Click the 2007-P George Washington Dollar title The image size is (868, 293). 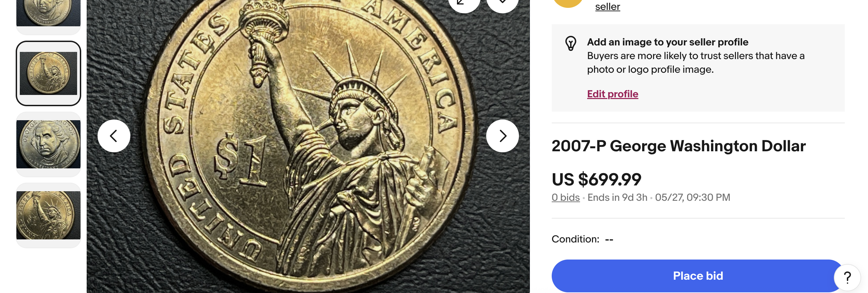[x=679, y=146]
